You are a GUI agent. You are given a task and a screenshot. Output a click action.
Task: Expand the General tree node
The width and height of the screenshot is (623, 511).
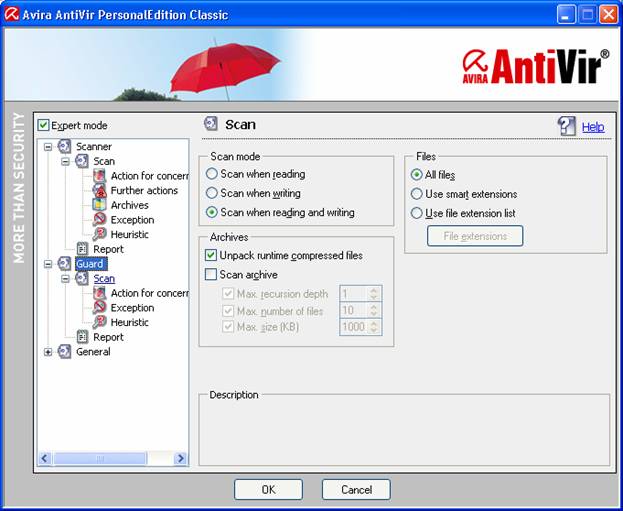tap(48, 352)
